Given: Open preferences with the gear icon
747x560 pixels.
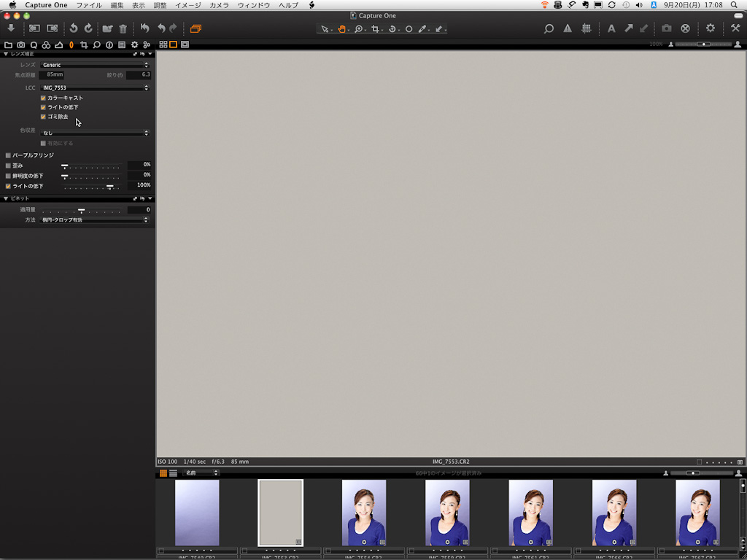Looking at the screenshot, I should click(x=710, y=28).
